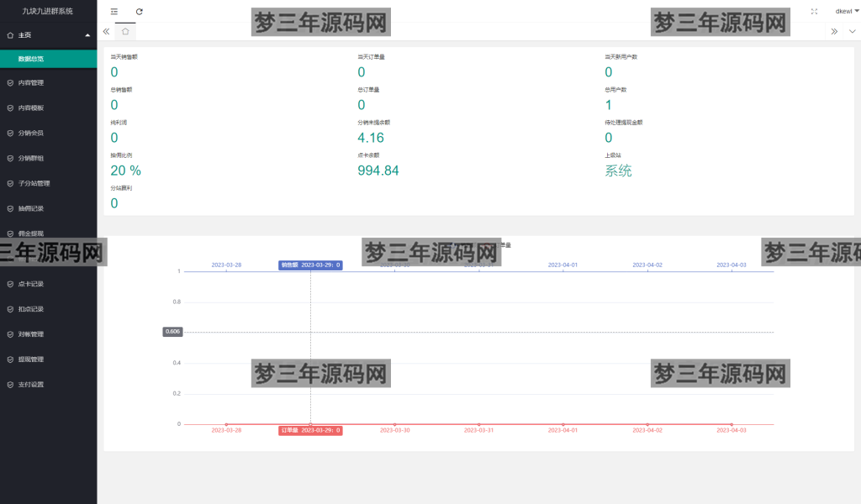
Task: Click the blue 销售额 2023-03-29 tooltip
Action: (310, 265)
